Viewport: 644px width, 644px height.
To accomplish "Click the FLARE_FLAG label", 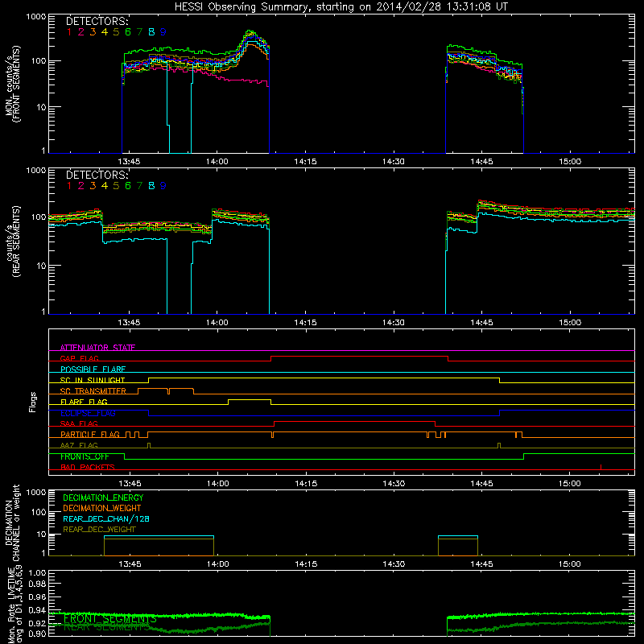I will (84, 402).
